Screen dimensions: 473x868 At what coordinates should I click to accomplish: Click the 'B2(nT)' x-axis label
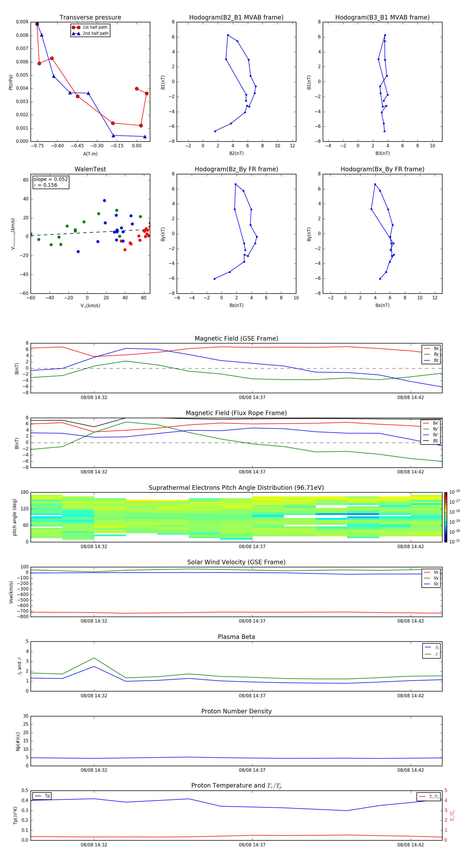tap(236, 153)
